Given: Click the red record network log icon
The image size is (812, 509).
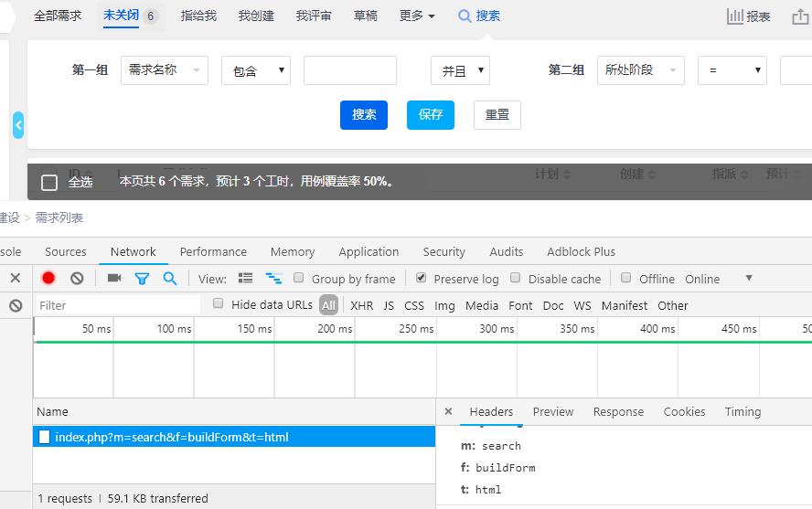Looking at the screenshot, I should pos(48,279).
